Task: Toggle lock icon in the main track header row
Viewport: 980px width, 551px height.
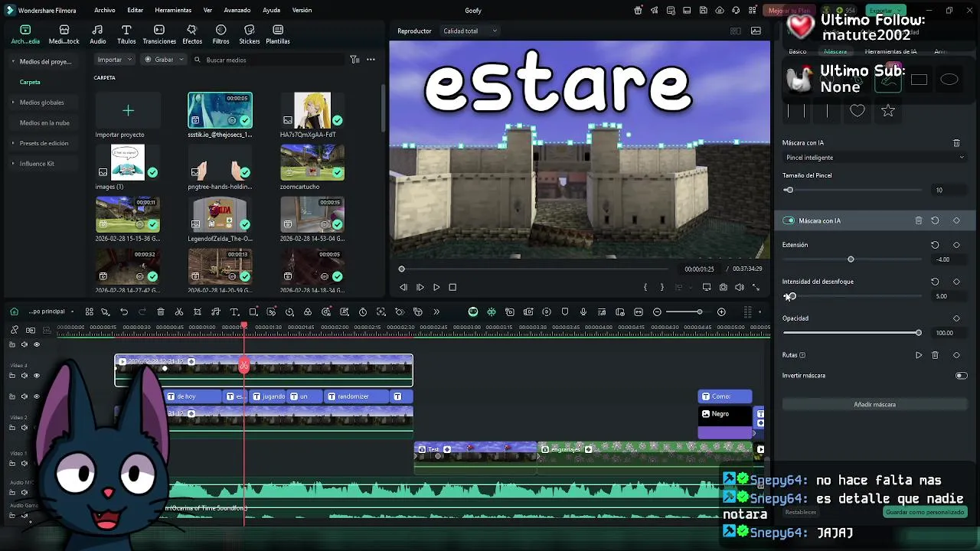Action: click(x=11, y=344)
